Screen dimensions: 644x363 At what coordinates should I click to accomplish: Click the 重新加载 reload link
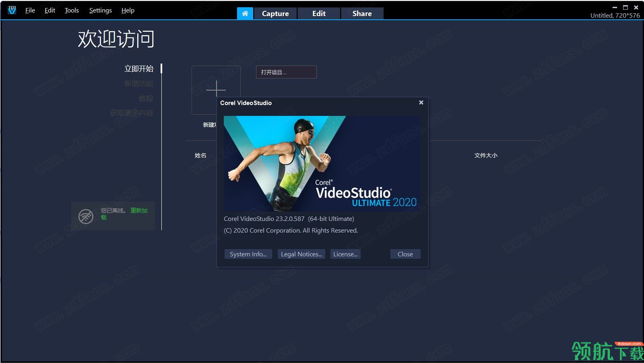pos(139,210)
